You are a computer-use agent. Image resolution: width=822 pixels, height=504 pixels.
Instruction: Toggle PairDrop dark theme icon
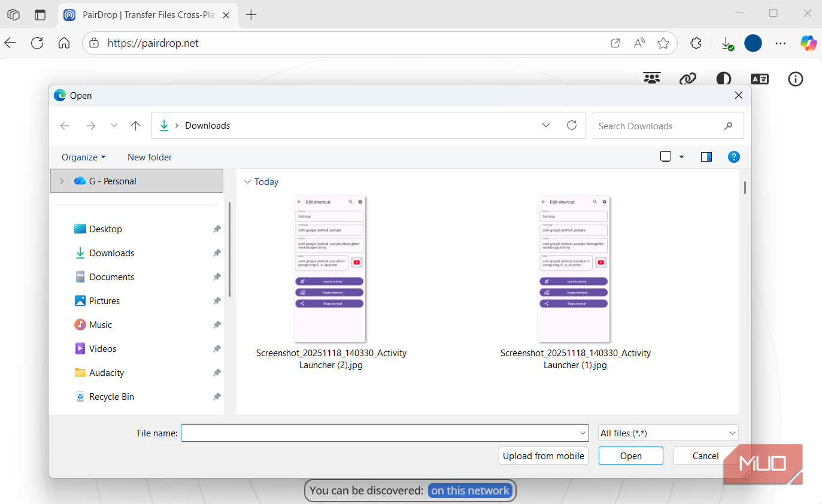coord(724,78)
